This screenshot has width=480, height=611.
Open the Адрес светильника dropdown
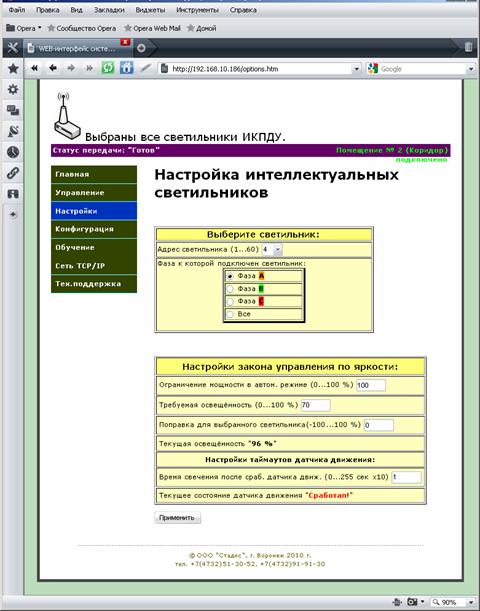pos(272,249)
